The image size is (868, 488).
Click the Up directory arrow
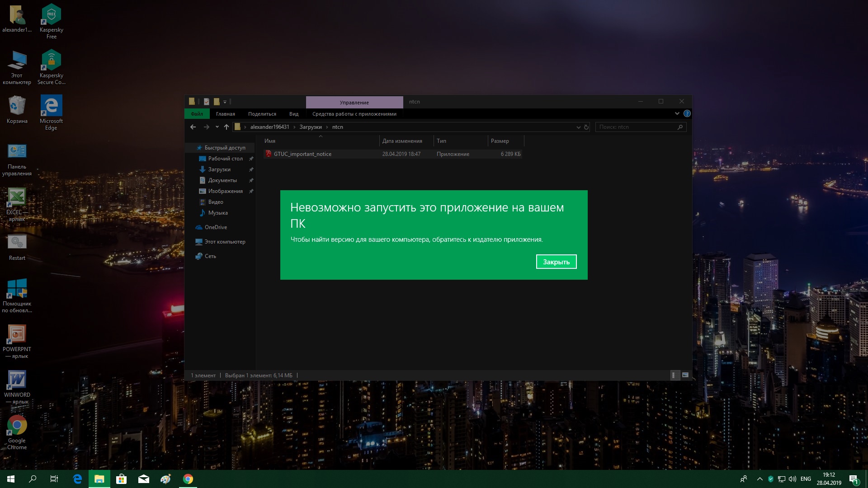226,127
